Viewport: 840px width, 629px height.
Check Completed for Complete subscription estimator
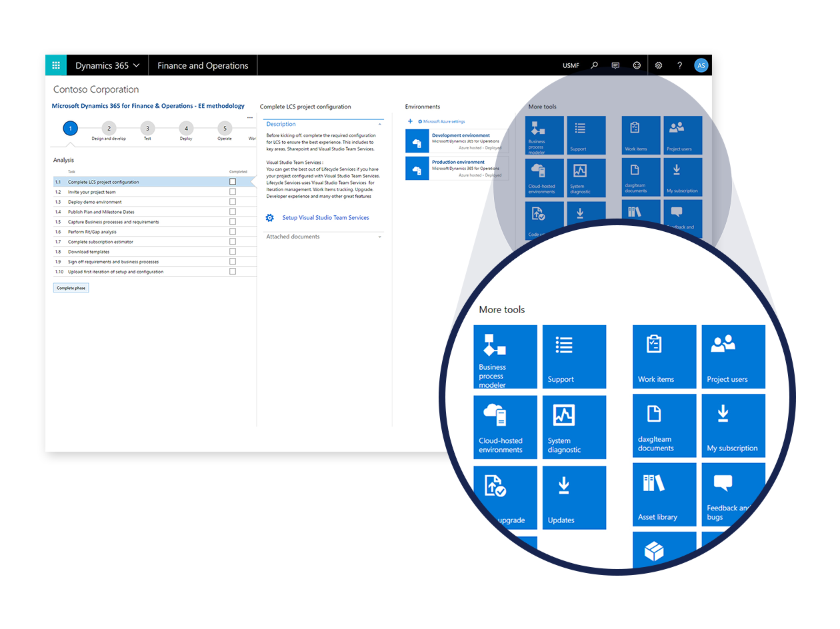click(x=233, y=242)
